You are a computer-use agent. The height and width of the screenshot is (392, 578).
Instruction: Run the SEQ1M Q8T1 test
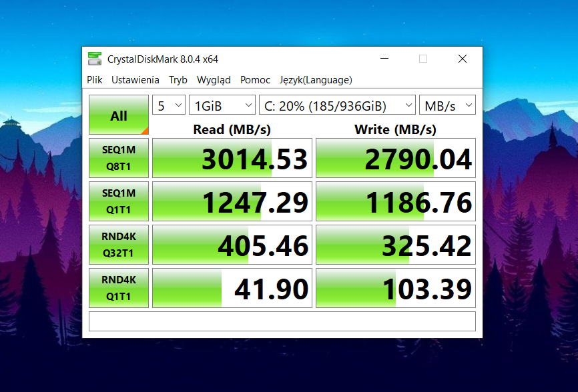pyautogui.click(x=119, y=158)
